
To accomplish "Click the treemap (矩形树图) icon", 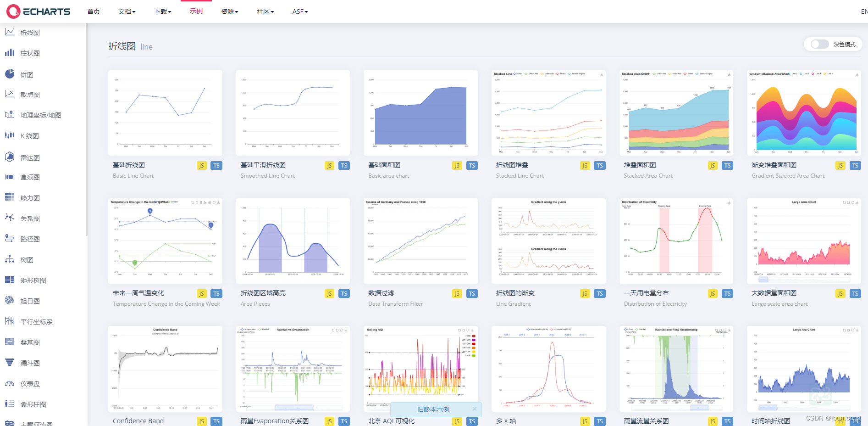I will tap(9, 280).
